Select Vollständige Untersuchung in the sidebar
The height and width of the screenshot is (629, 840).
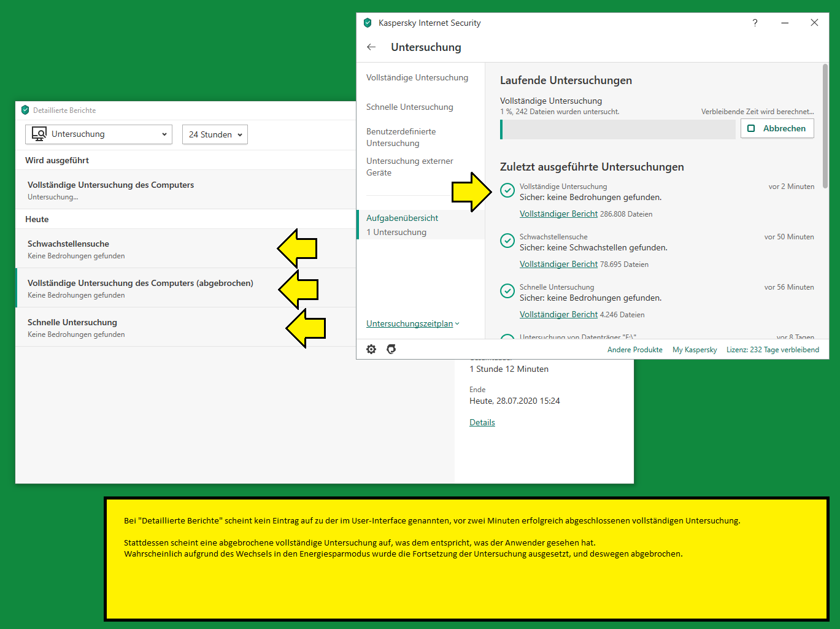point(417,77)
